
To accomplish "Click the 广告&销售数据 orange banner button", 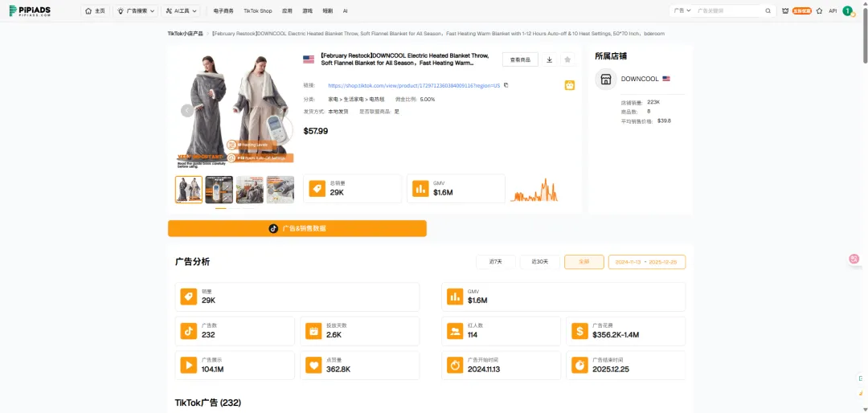I will (x=297, y=228).
